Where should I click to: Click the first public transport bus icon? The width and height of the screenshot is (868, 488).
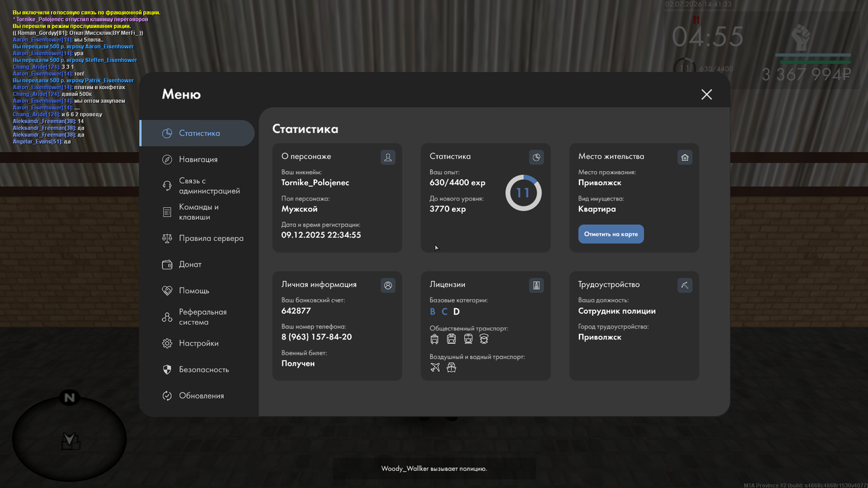pyautogui.click(x=434, y=339)
